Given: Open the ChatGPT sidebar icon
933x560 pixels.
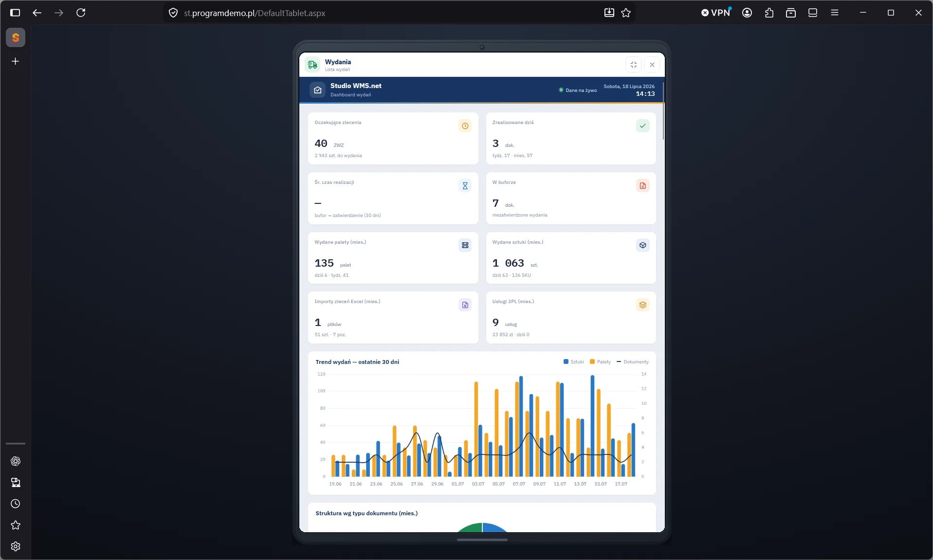Looking at the screenshot, I should tap(16, 461).
